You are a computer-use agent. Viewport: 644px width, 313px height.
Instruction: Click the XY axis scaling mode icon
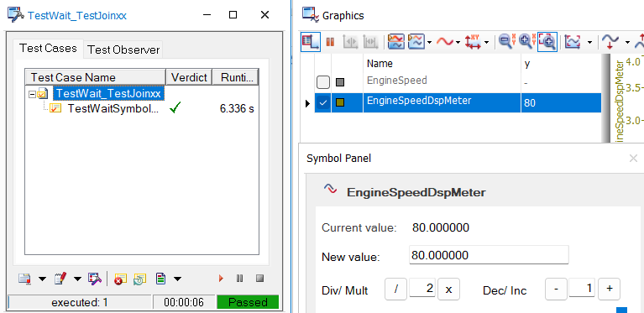point(474,42)
